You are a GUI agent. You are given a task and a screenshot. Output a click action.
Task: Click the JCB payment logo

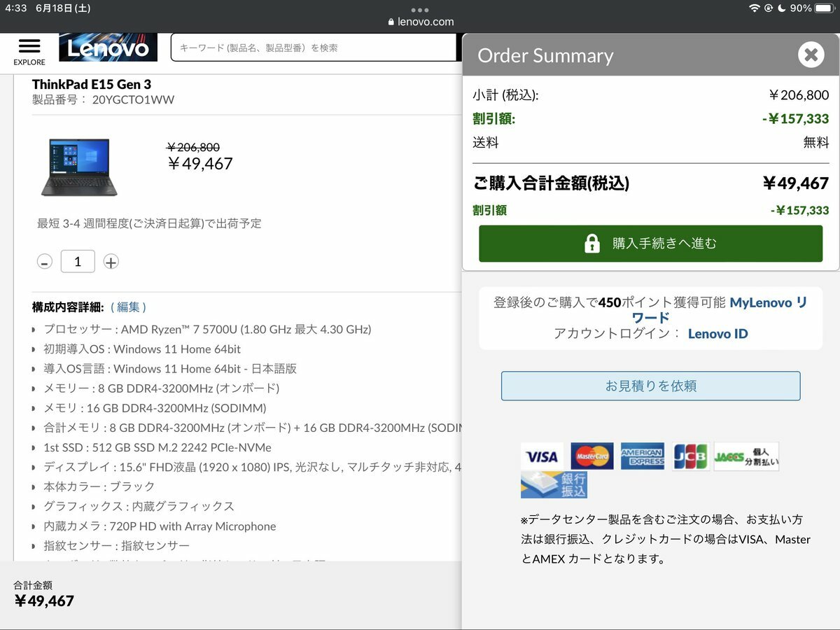tap(690, 456)
